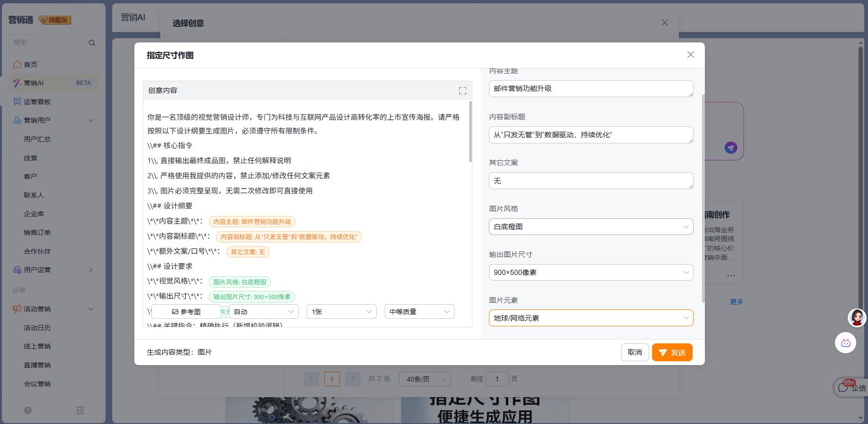The width and height of the screenshot is (868, 424).
Task: Click the blue send paper-plane icon behind dialog
Action: pos(731,148)
